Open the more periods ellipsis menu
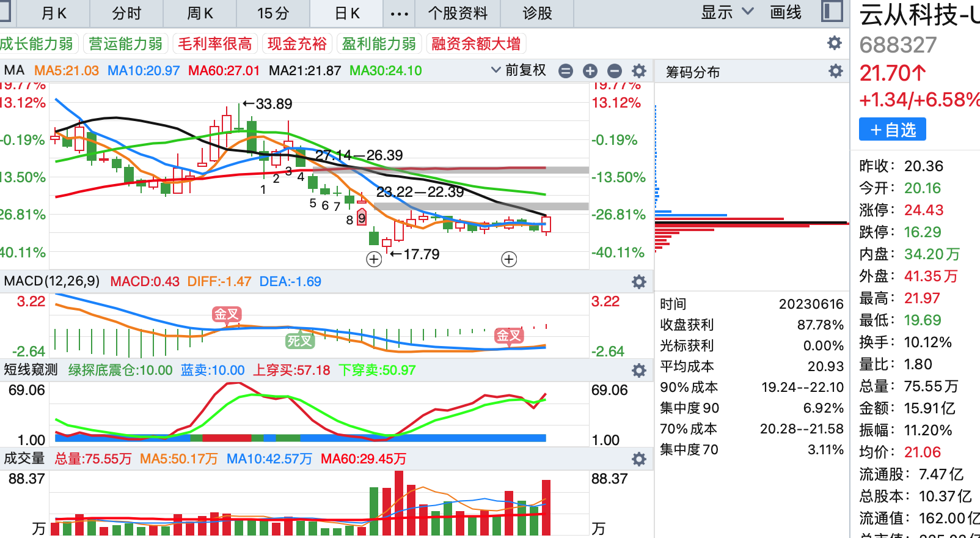This screenshot has width=980, height=538. 399,13
